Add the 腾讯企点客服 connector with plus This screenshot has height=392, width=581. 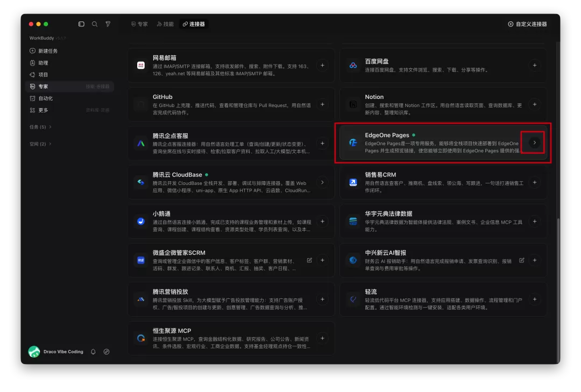pos(322,144)
